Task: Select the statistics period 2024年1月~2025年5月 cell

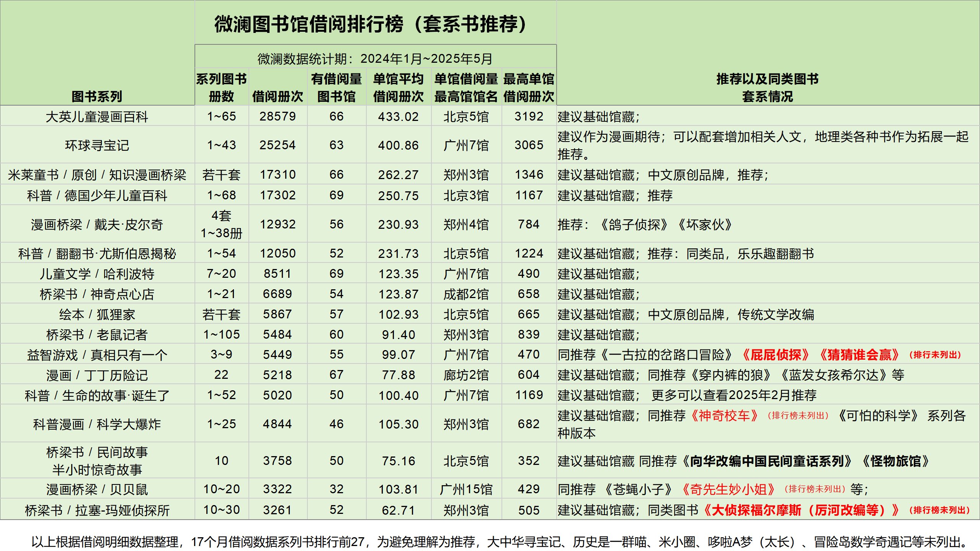Action: click(x=375, y=59)
